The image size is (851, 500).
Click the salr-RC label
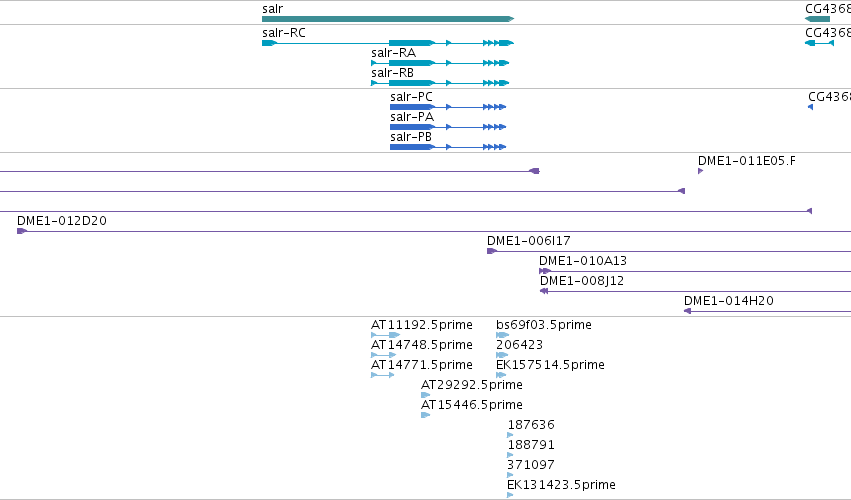284,33
